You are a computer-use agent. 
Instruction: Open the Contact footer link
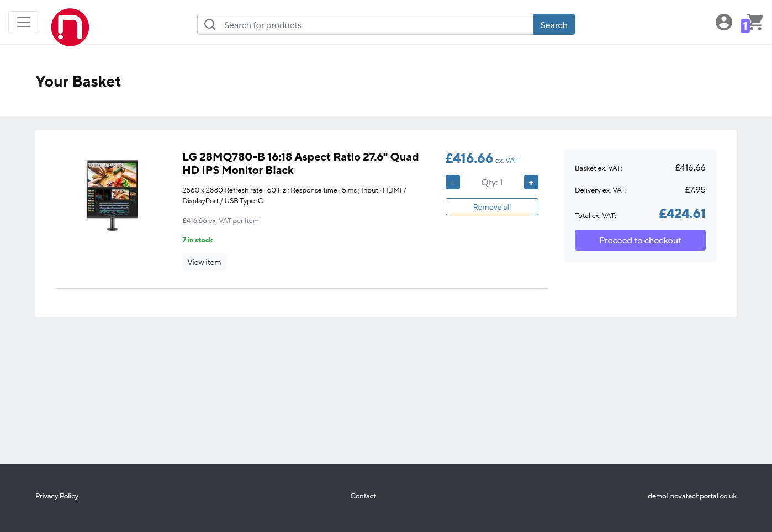(x=363, y=496)
